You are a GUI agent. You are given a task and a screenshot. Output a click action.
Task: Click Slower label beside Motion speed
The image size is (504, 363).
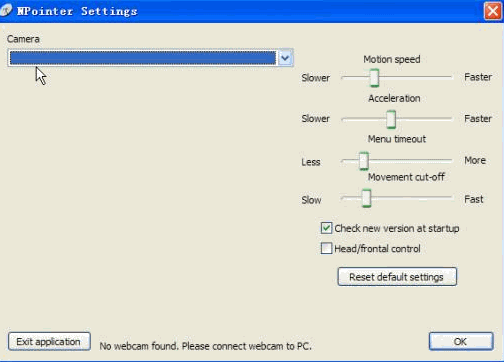[315, 78]
